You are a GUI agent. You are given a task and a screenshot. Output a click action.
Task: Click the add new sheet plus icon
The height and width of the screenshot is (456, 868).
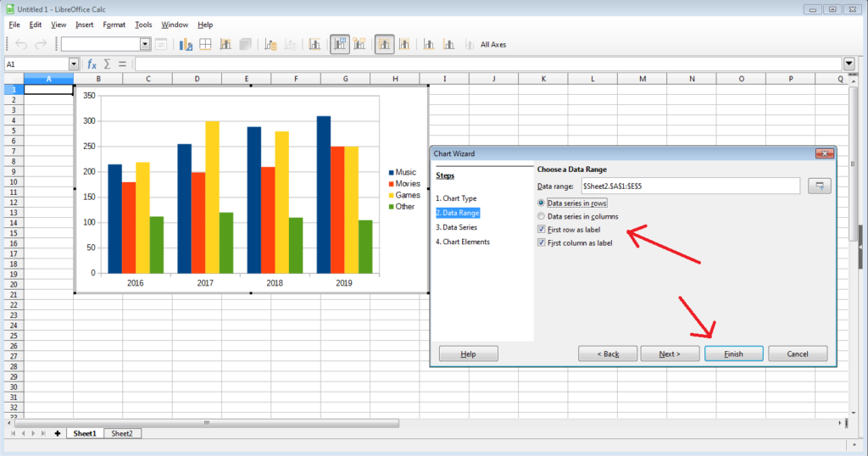(x=57, y=433)
